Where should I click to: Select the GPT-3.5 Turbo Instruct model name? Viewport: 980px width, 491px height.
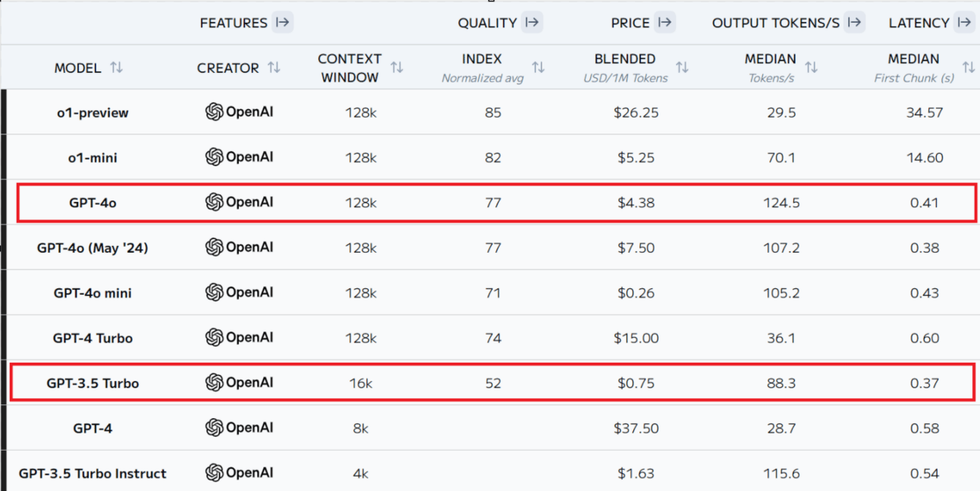[93, 474]
